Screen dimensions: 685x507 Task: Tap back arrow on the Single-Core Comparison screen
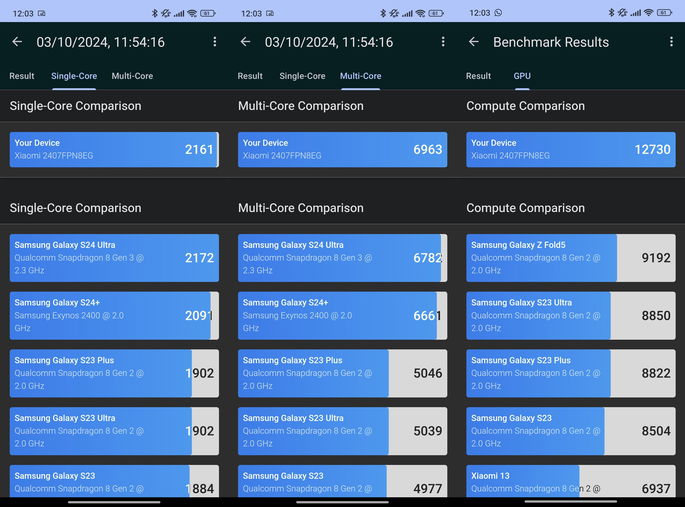17,42
